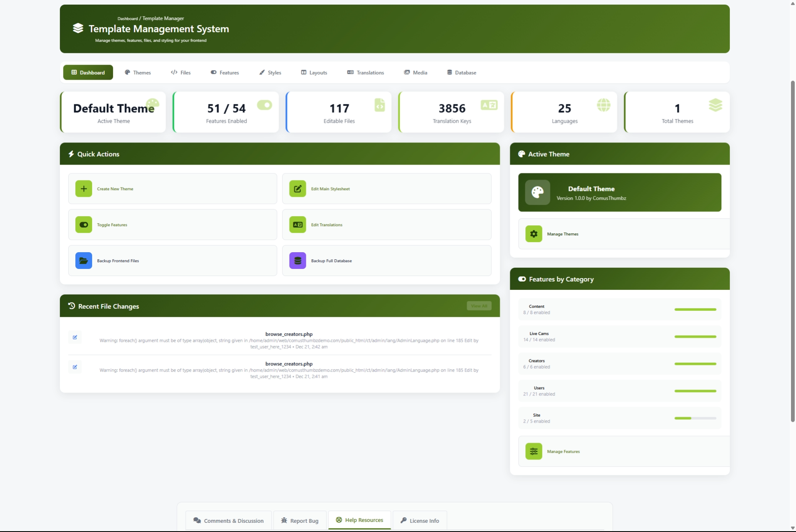Click edit icon beside second browse_creators.php entry

[x=75, y=367]
